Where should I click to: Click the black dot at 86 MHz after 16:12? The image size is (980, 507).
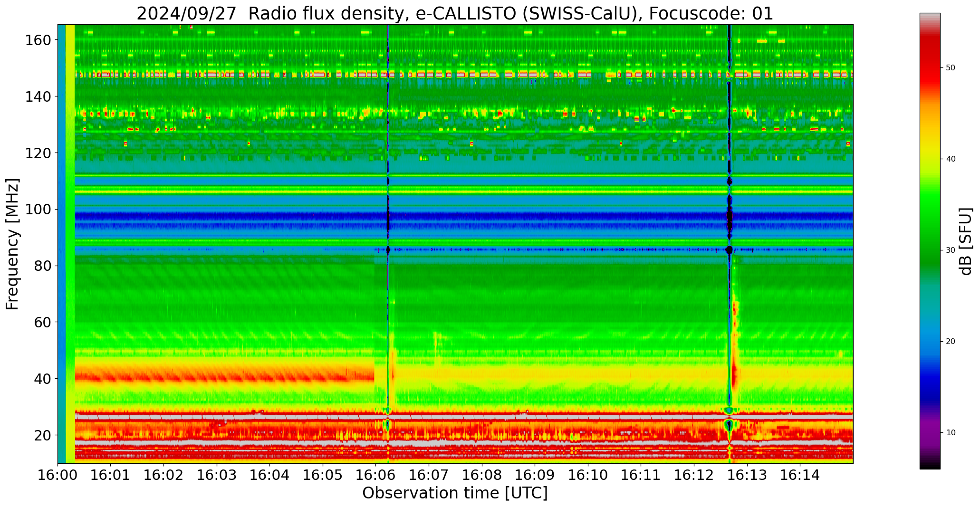pyautogui.click(x=730, y=250)
